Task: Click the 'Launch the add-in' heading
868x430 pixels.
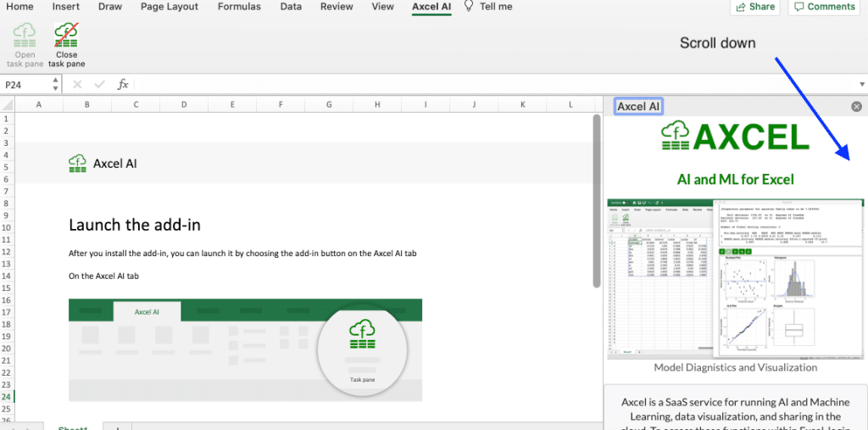Action: (x=135, y=225)
